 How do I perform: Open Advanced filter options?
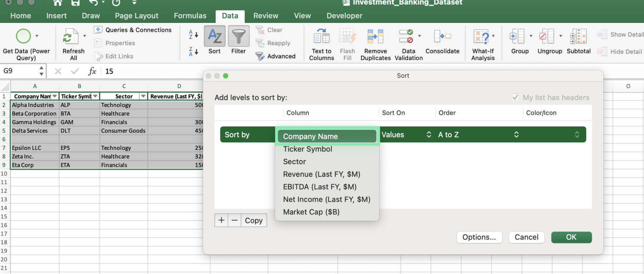(x=275, y=56)
